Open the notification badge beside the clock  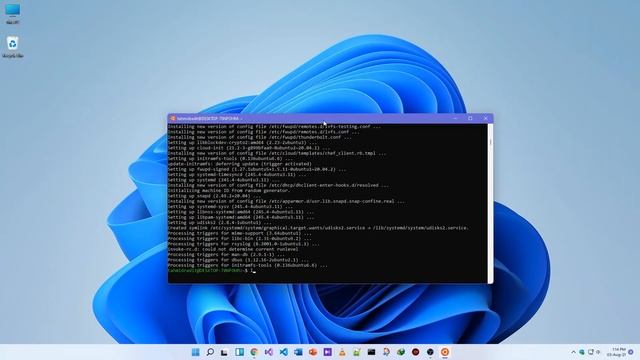click(x=631, y=352)
